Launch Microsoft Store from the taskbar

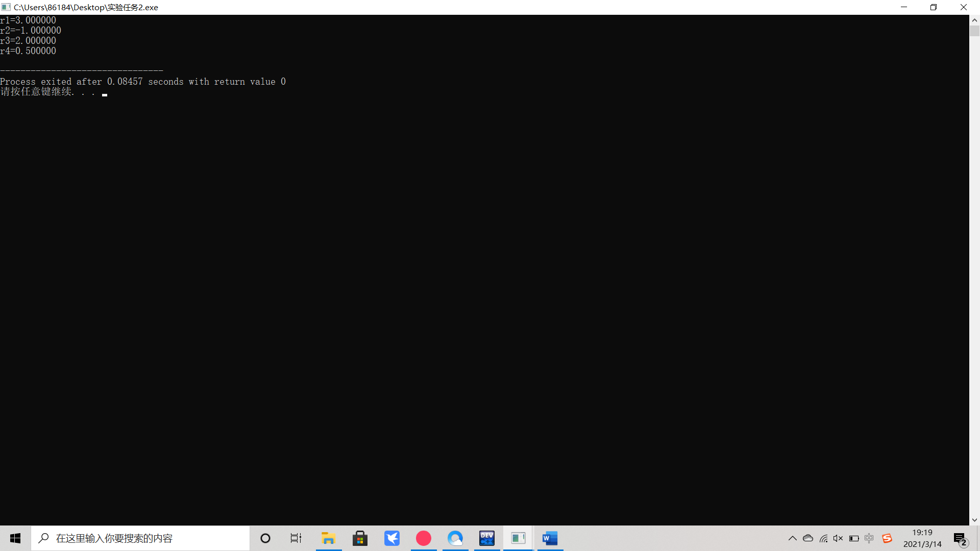click(360, 538)
